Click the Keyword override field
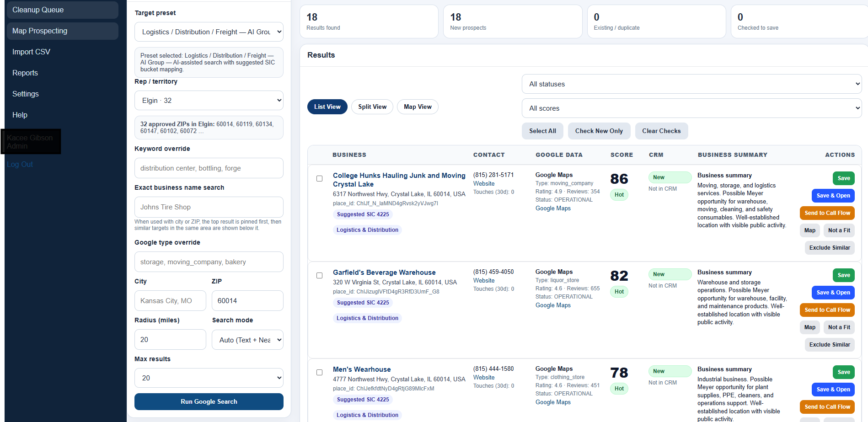 [209, 168]
